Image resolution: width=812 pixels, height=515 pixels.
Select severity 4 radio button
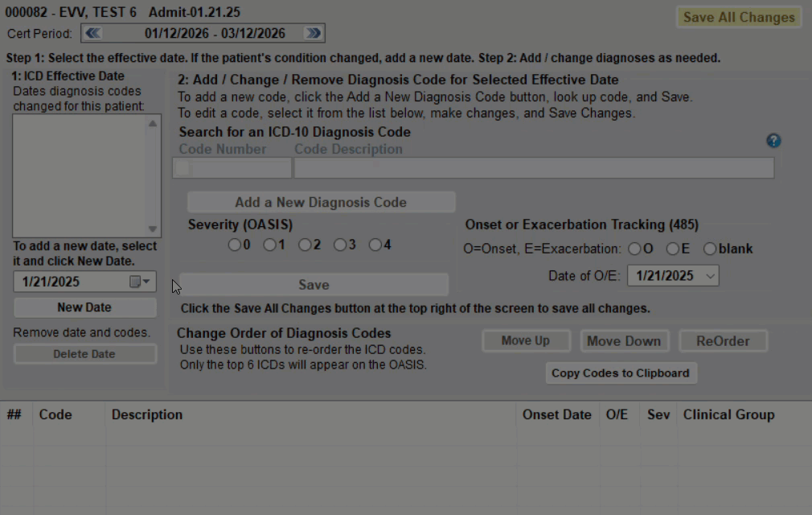375,245
